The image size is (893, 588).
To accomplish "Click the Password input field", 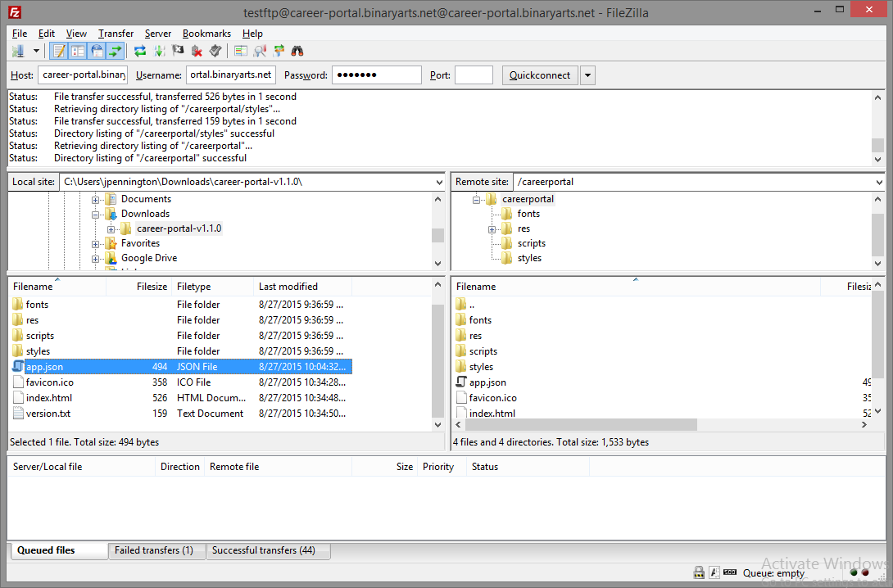I will coord(376,75).
